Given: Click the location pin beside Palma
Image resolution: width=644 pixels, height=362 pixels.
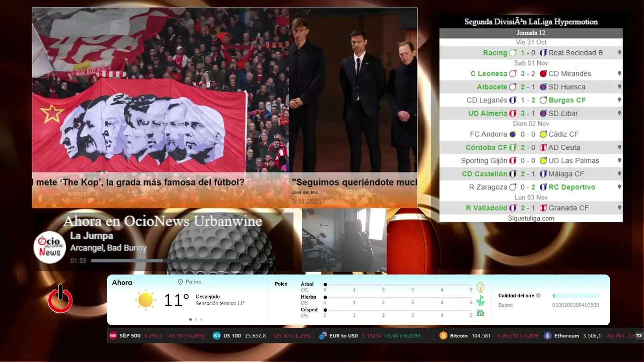Looking at the screenshot, I should pyautogui.click(x=180, y=282).
